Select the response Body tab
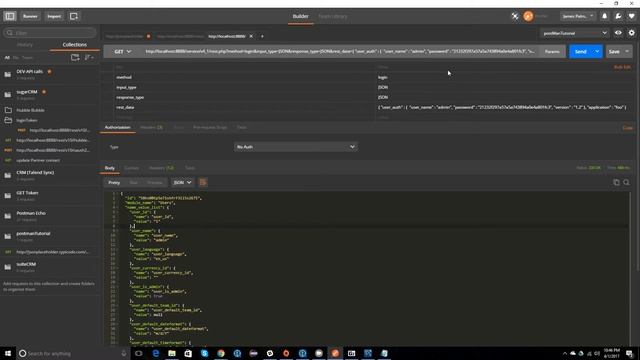Screen dimensions: 640x360 click(109, 168)
